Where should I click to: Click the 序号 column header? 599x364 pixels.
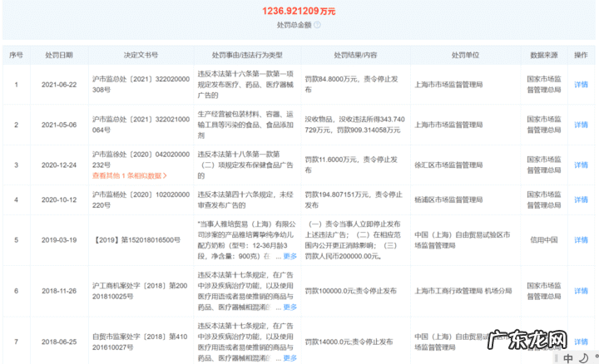coord(16,55)
